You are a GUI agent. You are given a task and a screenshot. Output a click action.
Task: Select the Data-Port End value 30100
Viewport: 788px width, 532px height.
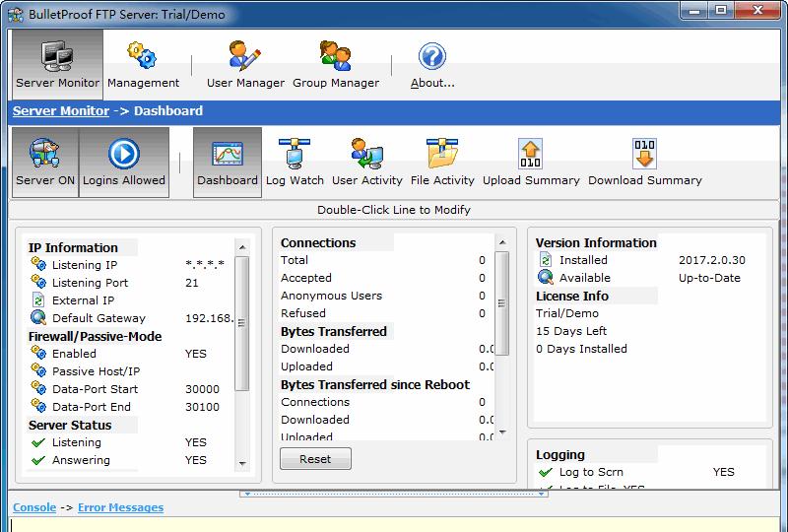[202, 406]
